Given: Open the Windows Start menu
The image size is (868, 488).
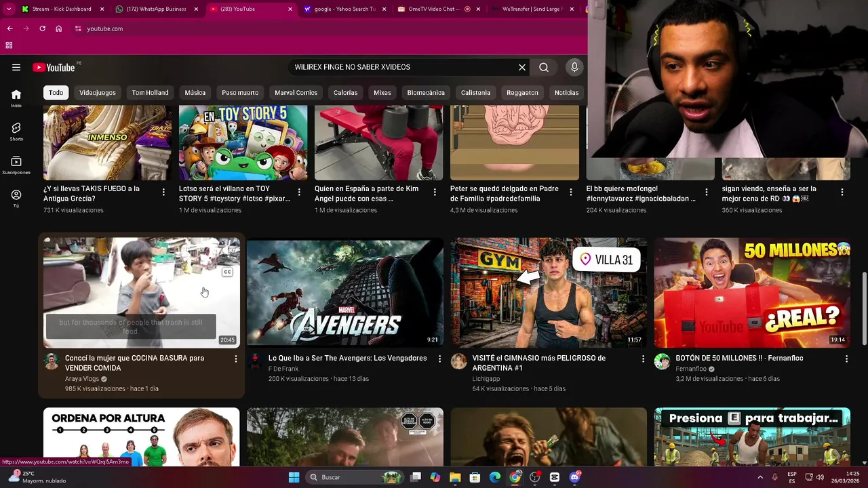Looking at the screenshot, I should (x=294, y=477).
